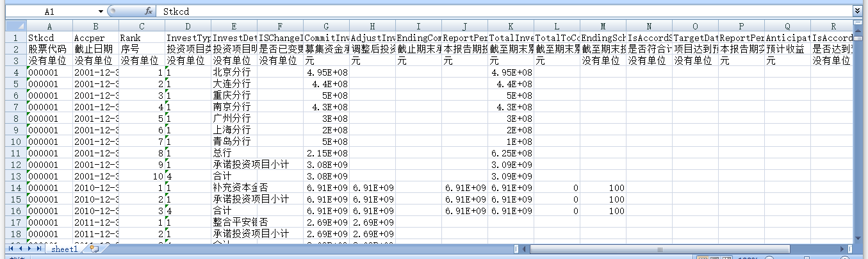Select cell A1 containing Stkcd
This screenshot has height=259, width=868.
click(x=49, y=38)
